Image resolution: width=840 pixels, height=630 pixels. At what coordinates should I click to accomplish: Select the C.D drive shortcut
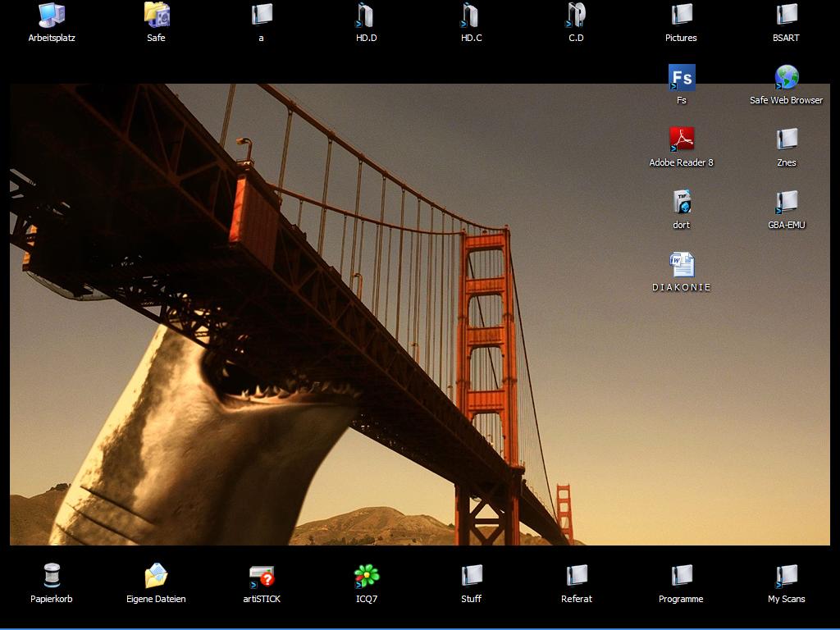(576, 15)
